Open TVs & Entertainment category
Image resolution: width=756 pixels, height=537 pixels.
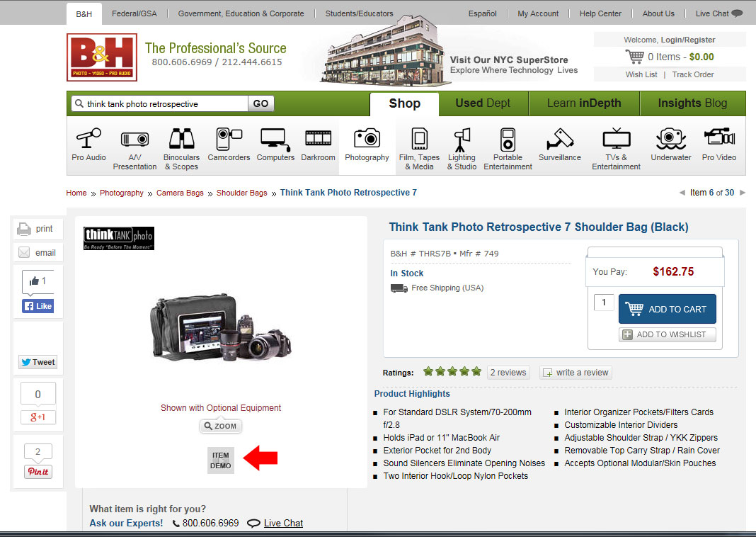pos(616,149)
